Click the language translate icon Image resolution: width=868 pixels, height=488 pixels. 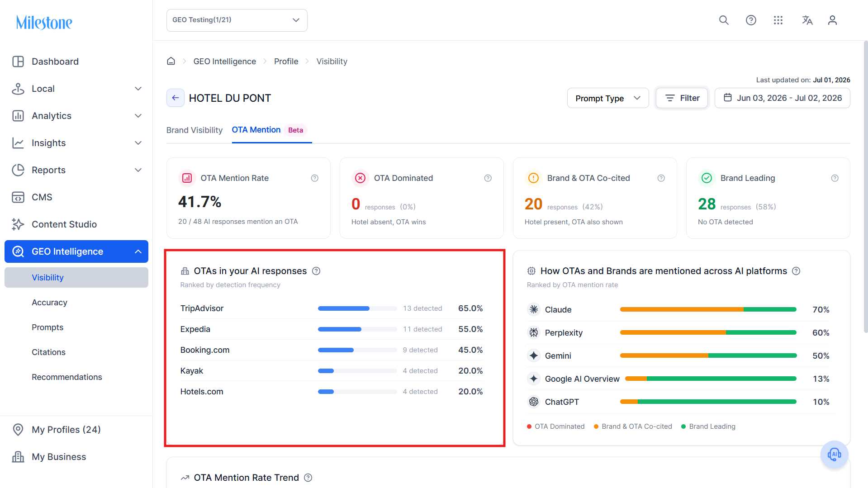click(x=807, y=20)
